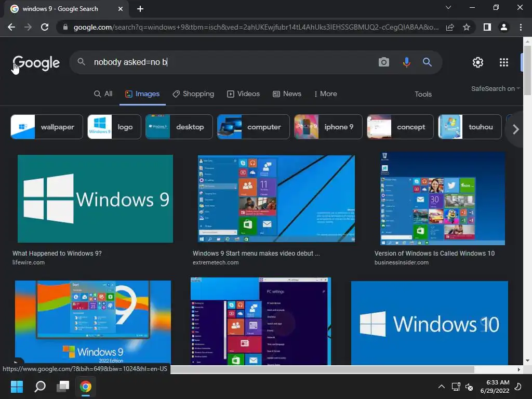Image resolution: width=532 pixels, height=399 pixels.
Task: Click businessinsider.com source text
Action: tap(402, 262)
